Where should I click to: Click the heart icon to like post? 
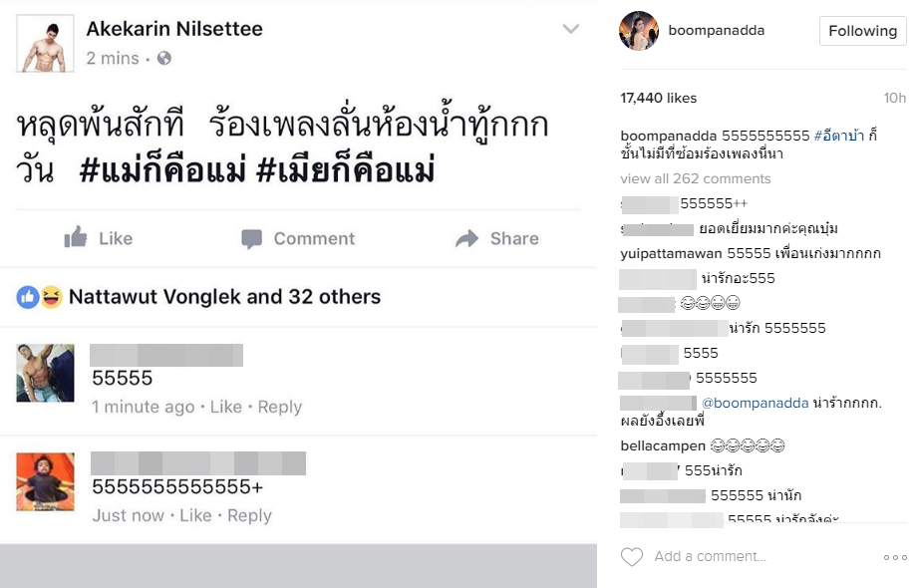[632, 556]
